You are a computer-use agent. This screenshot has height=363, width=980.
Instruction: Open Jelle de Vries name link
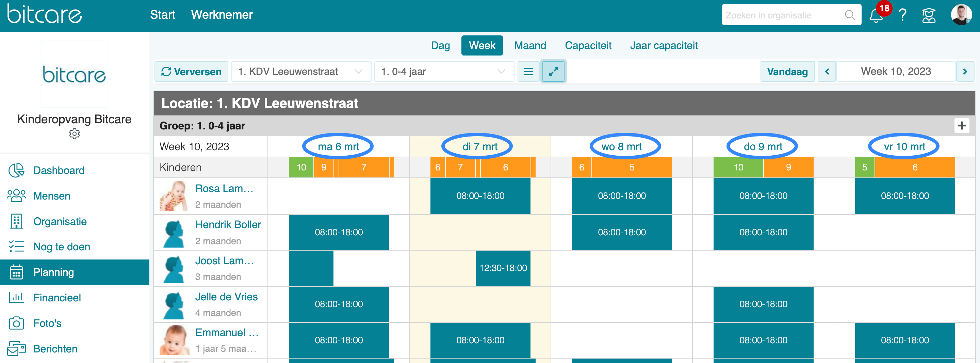click(226, 297)
